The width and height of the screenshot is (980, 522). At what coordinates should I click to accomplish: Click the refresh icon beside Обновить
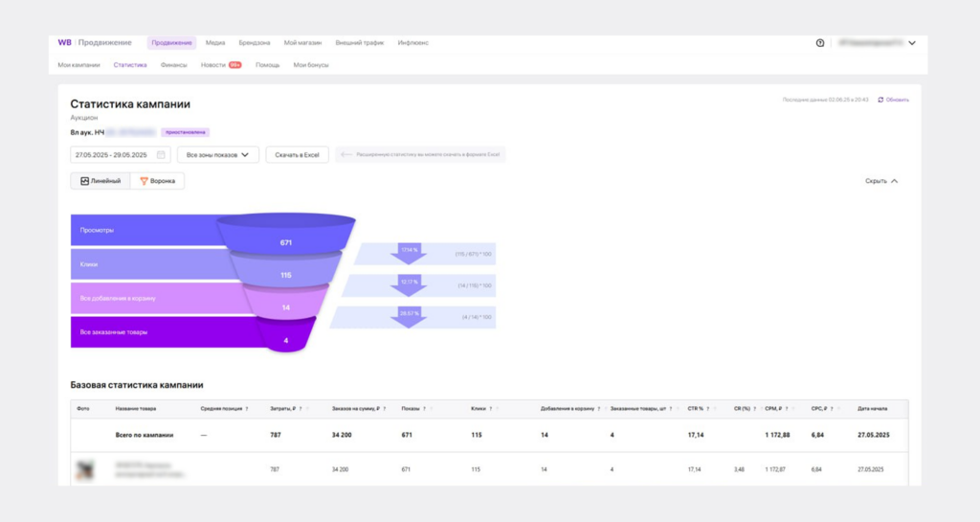(x=880, y=100)
